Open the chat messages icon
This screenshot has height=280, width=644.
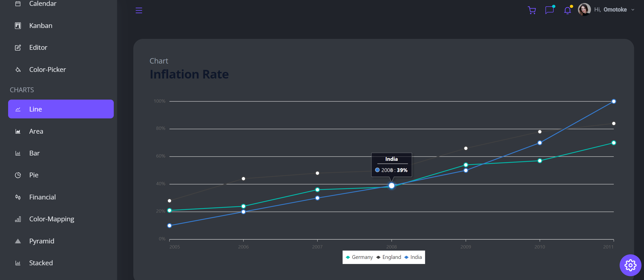pos(549,10)
